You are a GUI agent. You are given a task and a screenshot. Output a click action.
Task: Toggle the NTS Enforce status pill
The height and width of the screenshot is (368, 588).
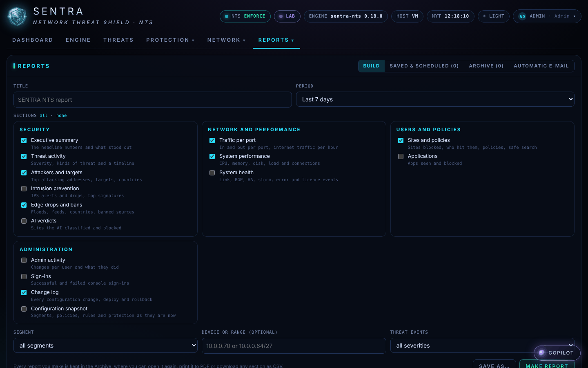[245, 16]
